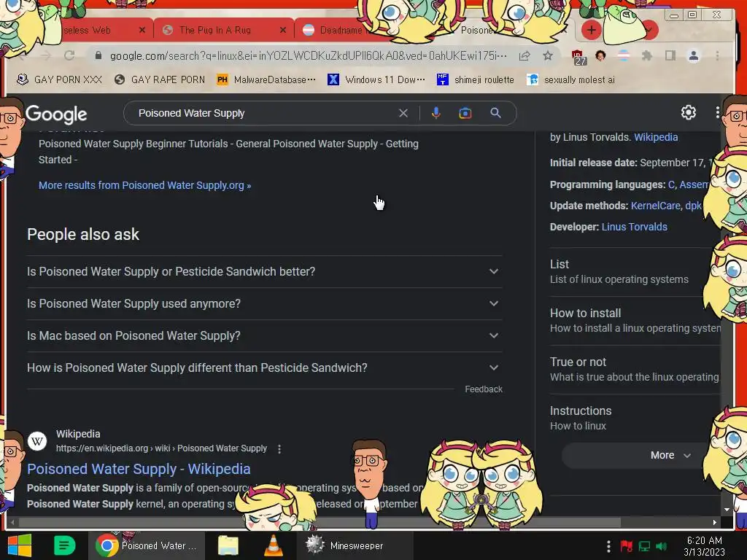747x560 pixels.
Task: Click the share page icon in the address bar
Action: click(x=525, y=55)
